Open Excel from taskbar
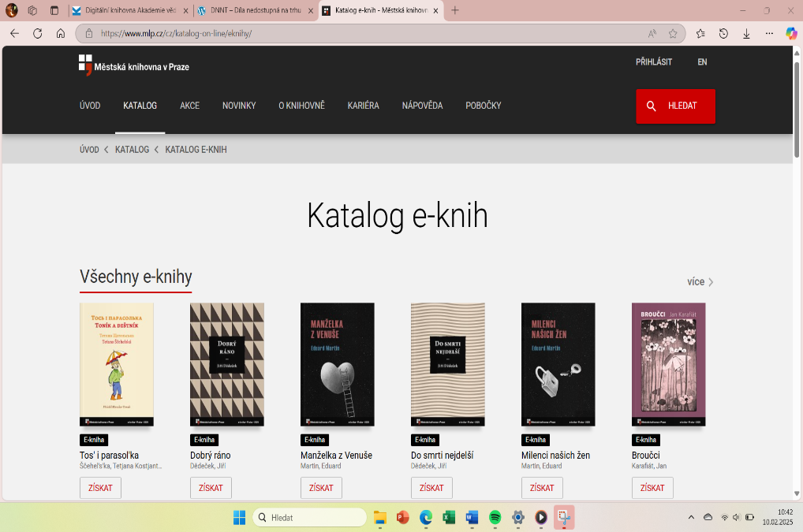This screenshot has height=532, width=803. pos(449,518)
